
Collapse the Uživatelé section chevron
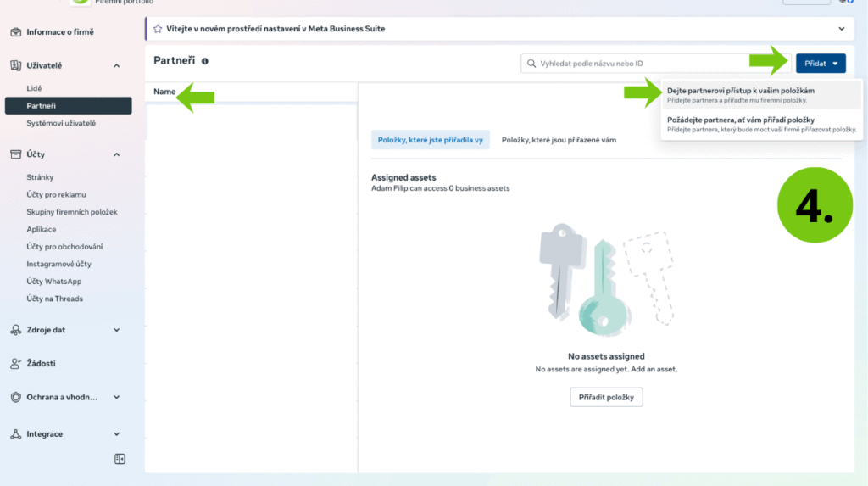(117, 65)
